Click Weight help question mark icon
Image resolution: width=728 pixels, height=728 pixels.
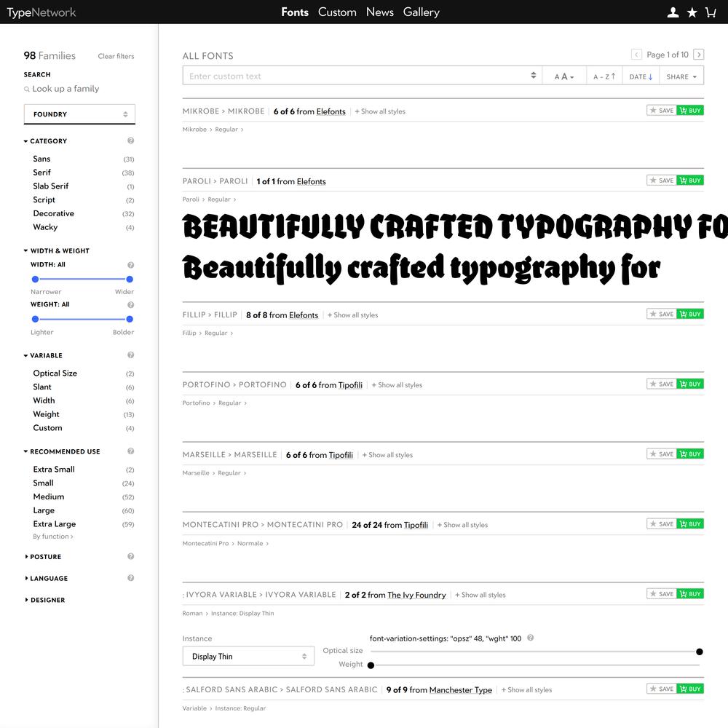(130, 305)
